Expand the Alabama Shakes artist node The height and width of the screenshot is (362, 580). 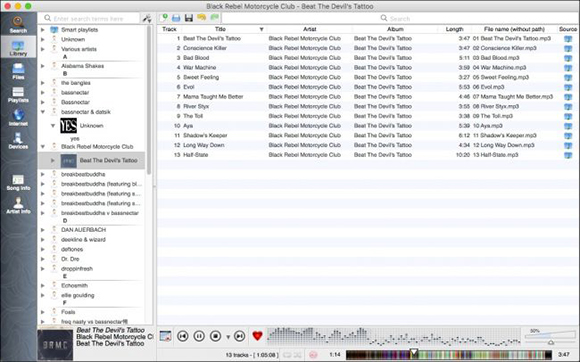43,66
